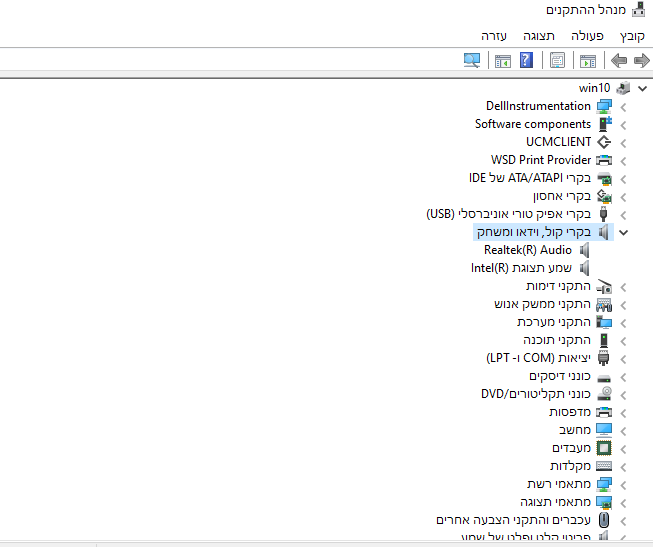Viewport: 653px width, 547px height.
Task: Expand the התקני מערכת system devices category
Action: [623, 323]
